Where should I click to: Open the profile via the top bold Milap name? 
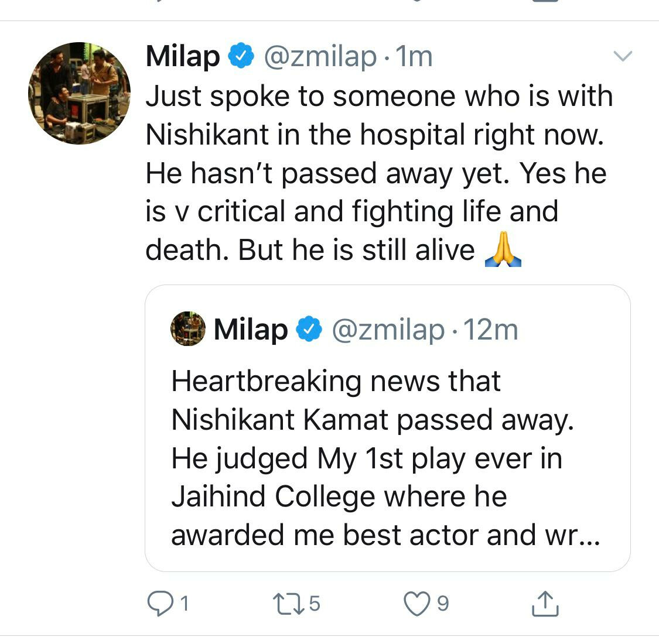(x=182, y=57)
